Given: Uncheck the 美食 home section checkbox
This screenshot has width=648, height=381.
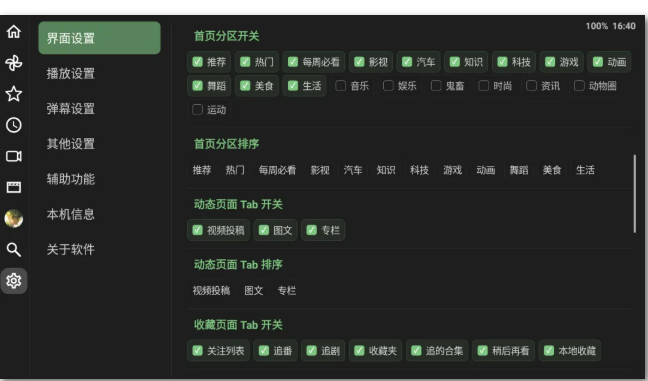Looking at the screenshot, I should click(x=245, y=86).
